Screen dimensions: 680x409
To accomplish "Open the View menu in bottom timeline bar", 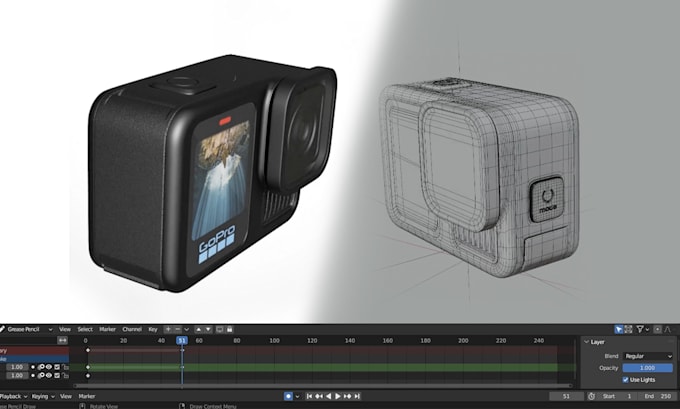I will 65,396.
